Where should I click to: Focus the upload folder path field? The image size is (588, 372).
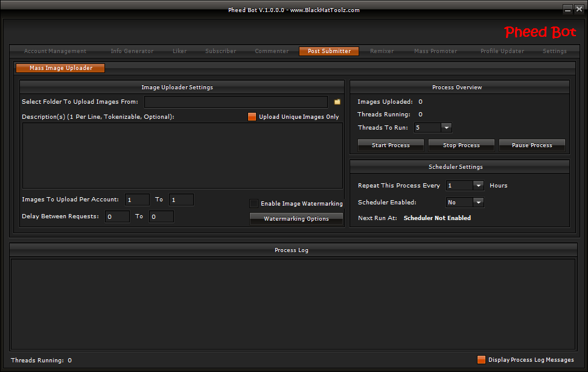tap(236, 102)
